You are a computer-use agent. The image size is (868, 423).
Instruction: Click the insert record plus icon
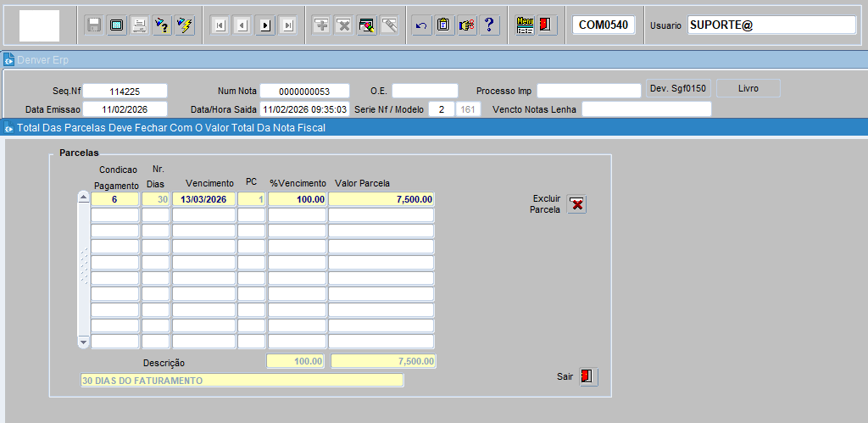click(x=321, y=25)
